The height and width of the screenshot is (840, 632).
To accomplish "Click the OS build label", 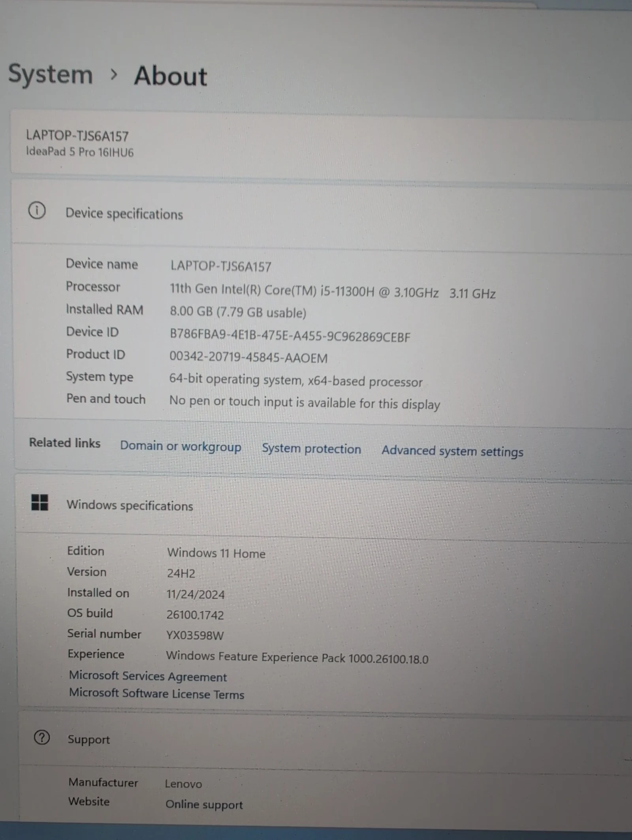I will click(x=90, y=613).
